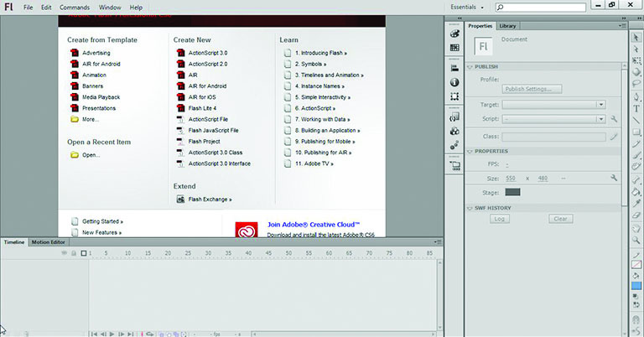Screen dimensions: 644x337
Task: Select the Eyedropper tool
Action: pos(636,203)
